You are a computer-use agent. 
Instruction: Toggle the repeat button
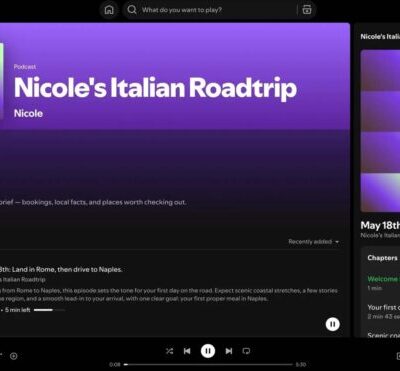(246, 351)
